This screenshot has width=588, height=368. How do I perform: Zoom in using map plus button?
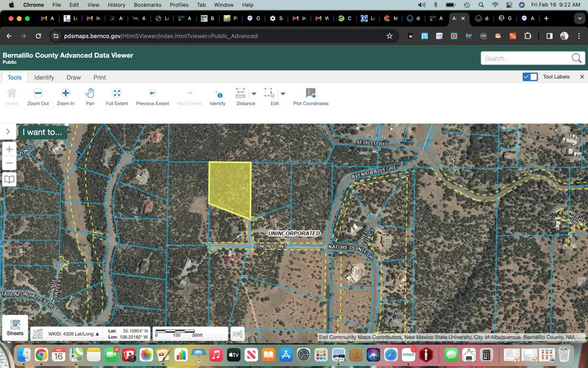(9, 149)
